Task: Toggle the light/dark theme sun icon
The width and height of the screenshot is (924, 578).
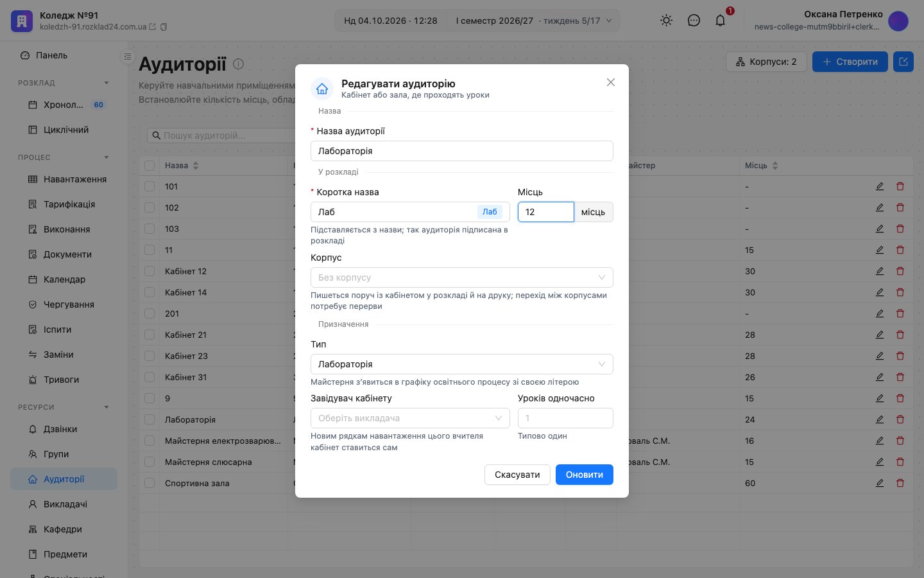Action: pos(667,21)
